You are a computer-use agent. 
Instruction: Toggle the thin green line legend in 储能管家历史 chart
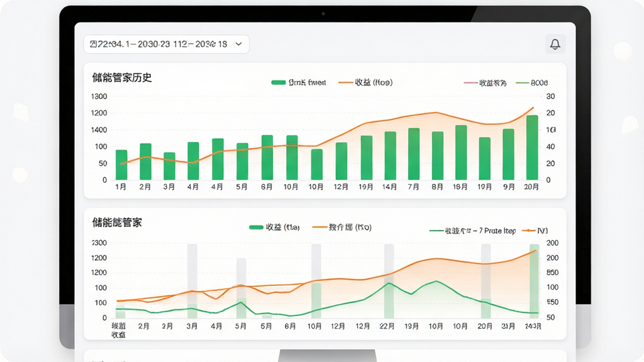pos(532,83)
